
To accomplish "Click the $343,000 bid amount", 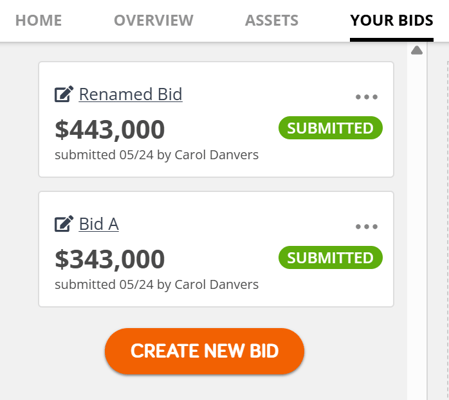I will pyautogui.click(x=110, y=259).
